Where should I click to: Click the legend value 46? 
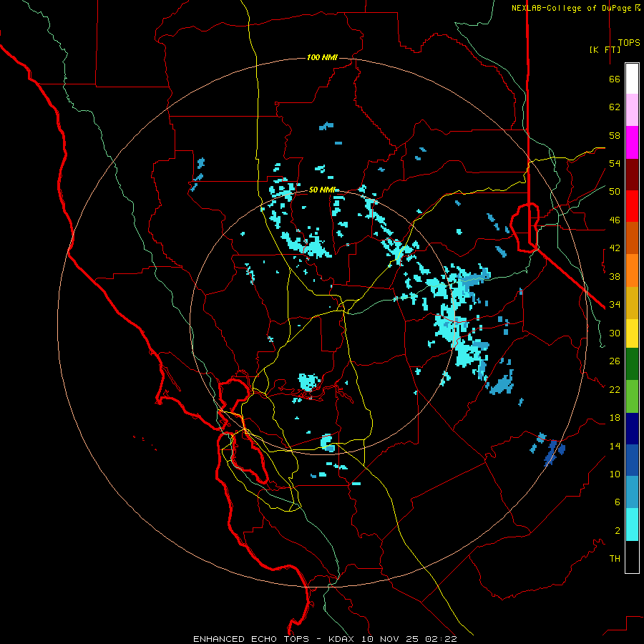[x=615, y=220]
